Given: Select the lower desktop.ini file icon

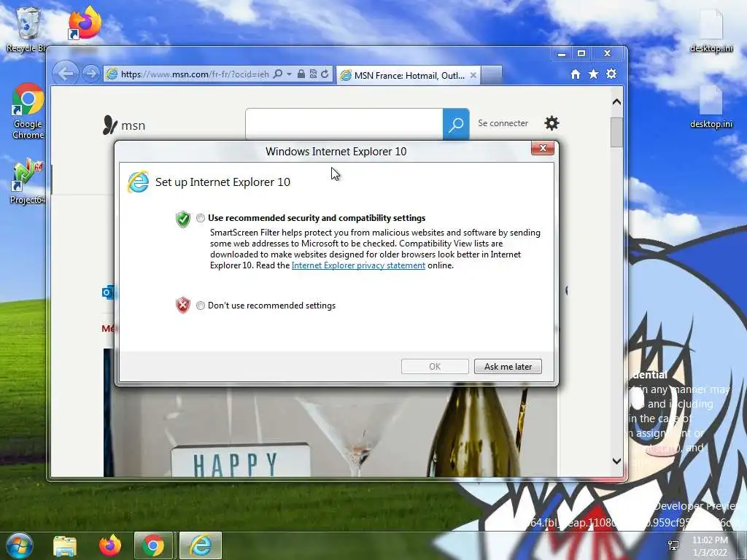Looking at the screenshot, I should (711, 106).
